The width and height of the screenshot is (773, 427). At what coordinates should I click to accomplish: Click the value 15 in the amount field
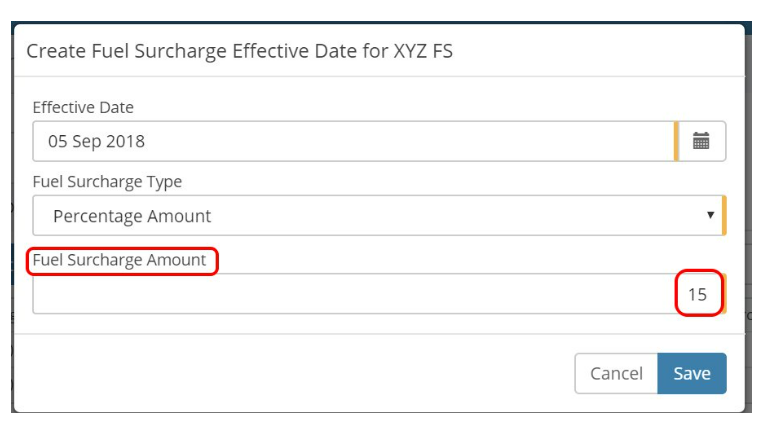coord(697,294)
